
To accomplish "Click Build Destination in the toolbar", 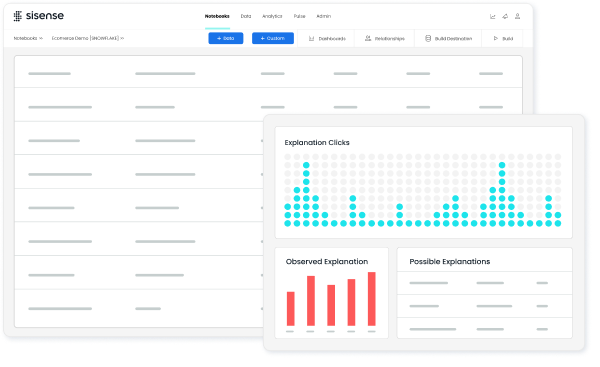I will tap(448, 38).
